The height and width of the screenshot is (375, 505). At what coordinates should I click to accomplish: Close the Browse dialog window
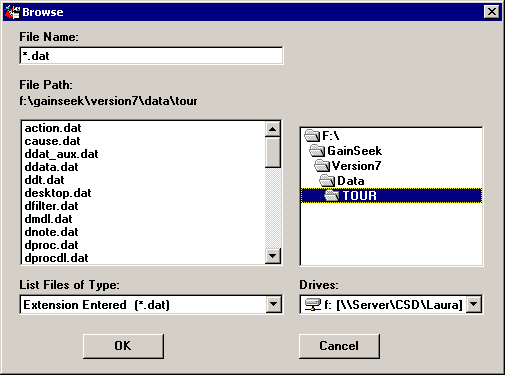point(492,12)
